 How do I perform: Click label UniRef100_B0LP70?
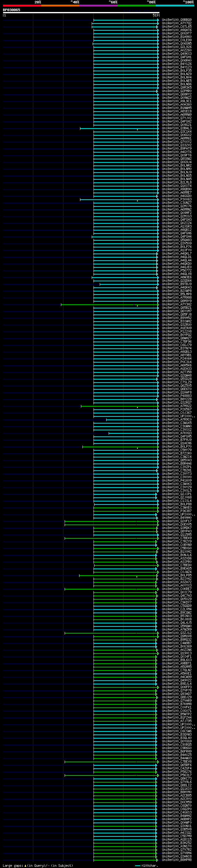[x=177, y=447]
